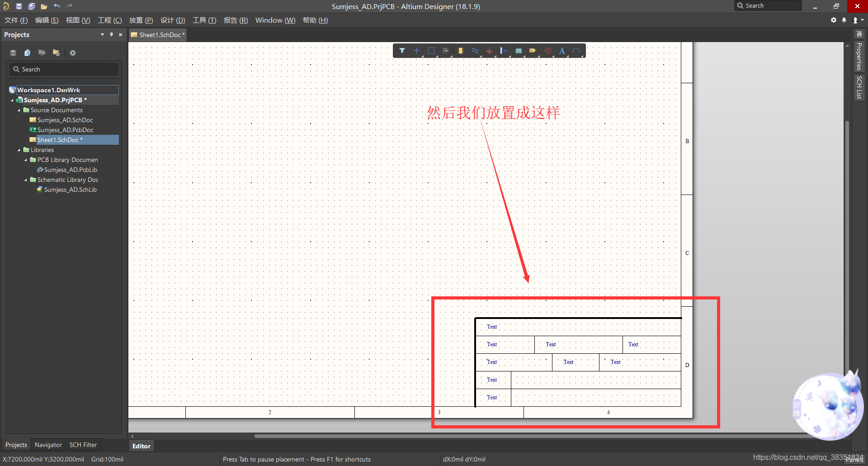Switch to the Projects bottom tab
The height and width of the screenshot is (466, 868).
pyautogui.click(x=16, y=445)
